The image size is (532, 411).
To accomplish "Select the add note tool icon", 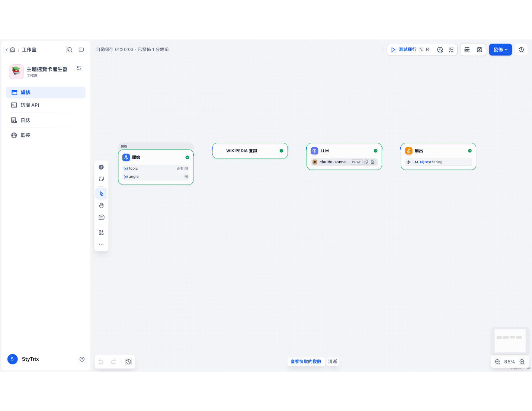I will 101,179.
